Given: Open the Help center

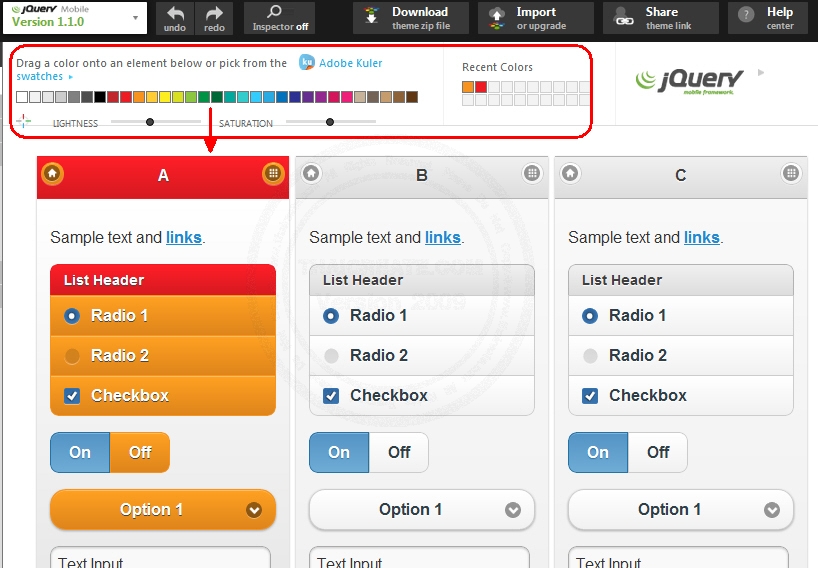Looking at the screenshot, I should 768,18.
